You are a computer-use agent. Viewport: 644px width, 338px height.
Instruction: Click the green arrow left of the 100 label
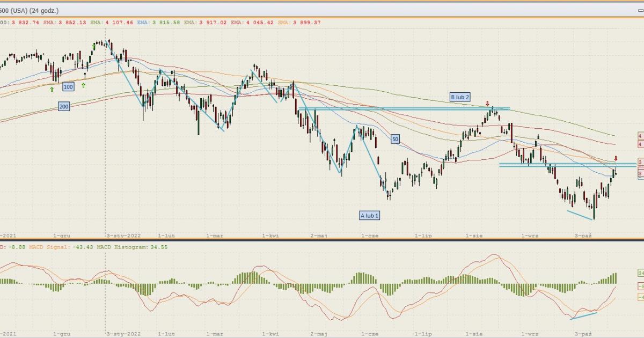tap(52, 89)
